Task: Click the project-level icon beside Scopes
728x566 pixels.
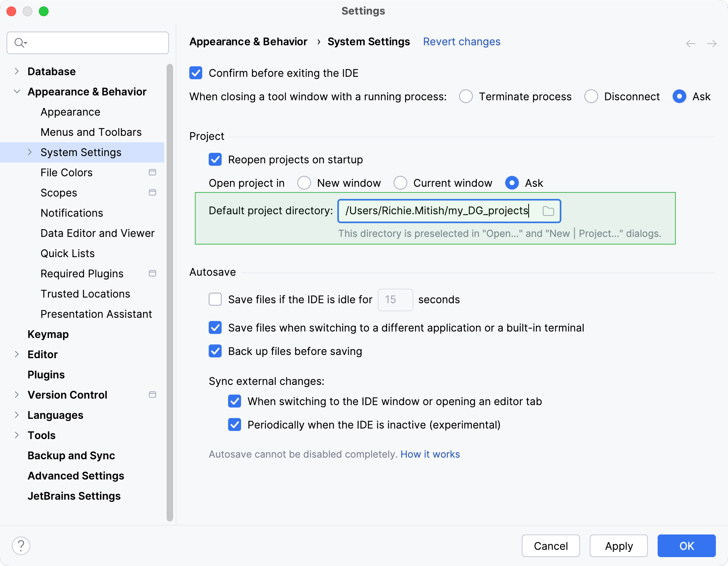Action: (152, 193)
